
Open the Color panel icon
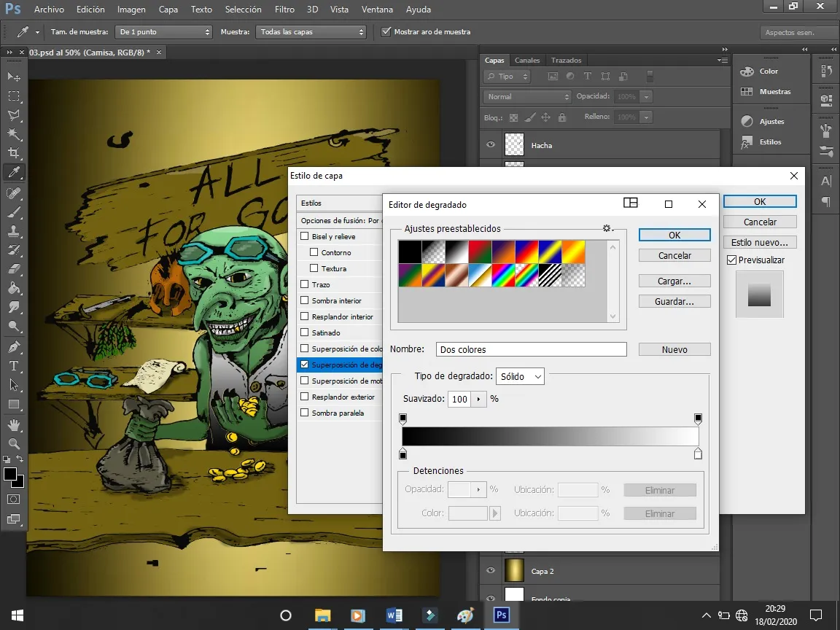(x=747, y=71)
